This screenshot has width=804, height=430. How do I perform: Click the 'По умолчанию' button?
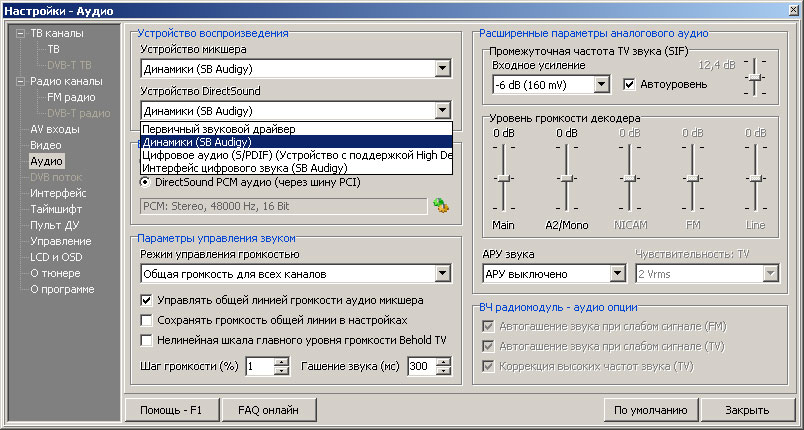[650, 410]
